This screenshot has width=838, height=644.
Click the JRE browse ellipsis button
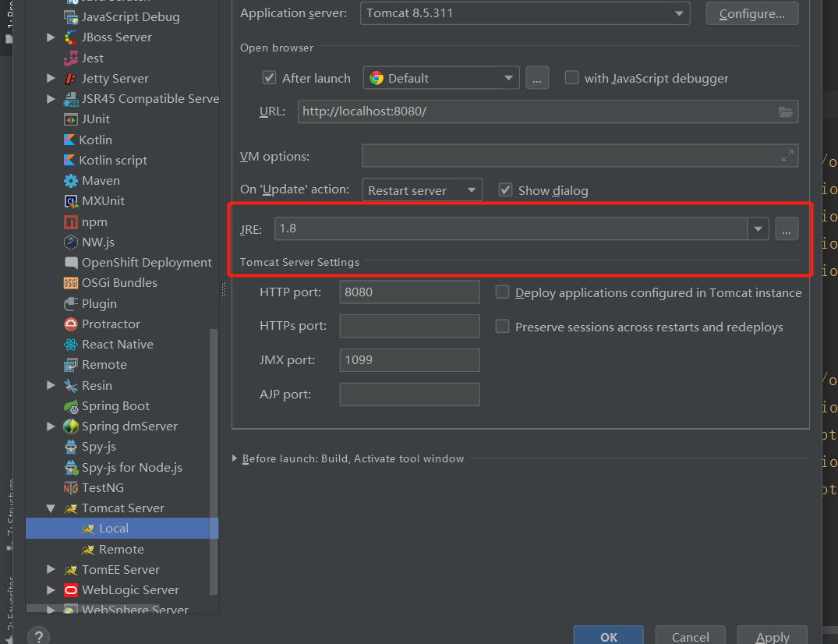point(786,228)
